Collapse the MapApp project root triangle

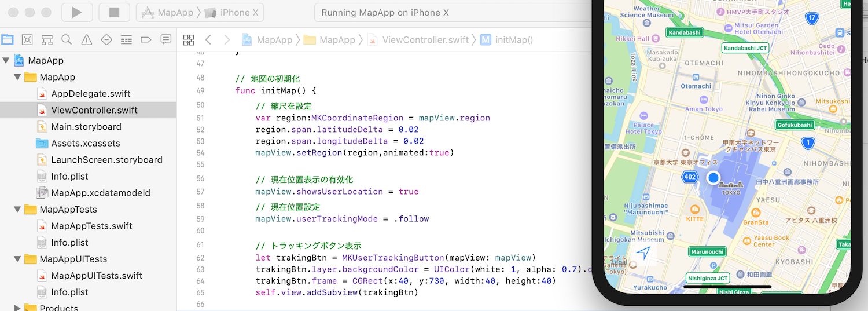click(6, 61)
